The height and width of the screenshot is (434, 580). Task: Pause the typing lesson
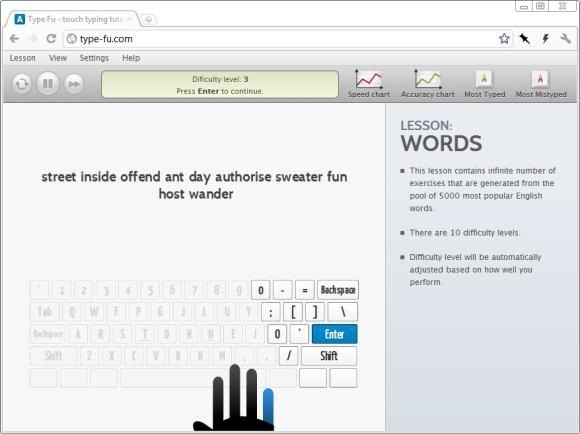click(48, 84)
